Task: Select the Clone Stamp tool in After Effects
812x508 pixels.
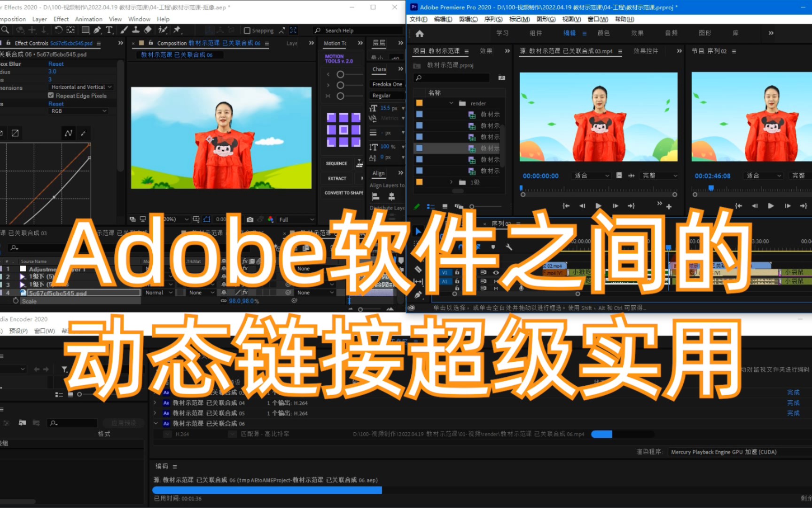Action: tap(136, 30)
